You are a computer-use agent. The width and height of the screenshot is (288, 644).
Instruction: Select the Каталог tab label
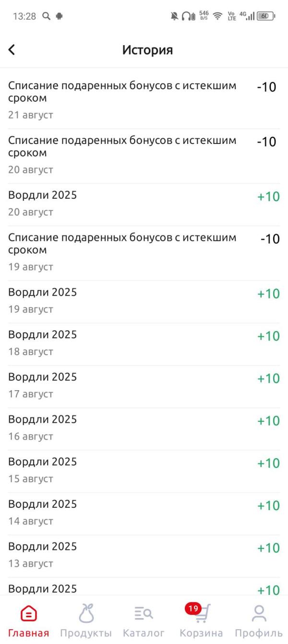pyautogui.click(x=144, y=633)
